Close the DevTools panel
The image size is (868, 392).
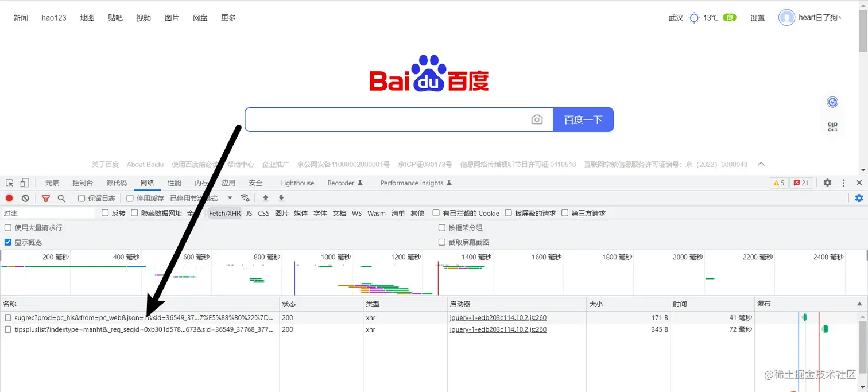point(859,183)
